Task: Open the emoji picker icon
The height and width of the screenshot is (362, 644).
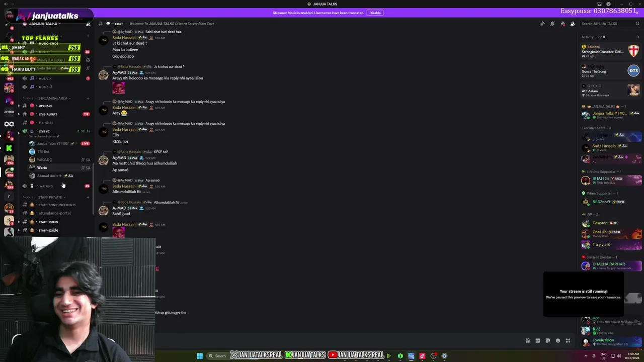Action: pos(558,341)
